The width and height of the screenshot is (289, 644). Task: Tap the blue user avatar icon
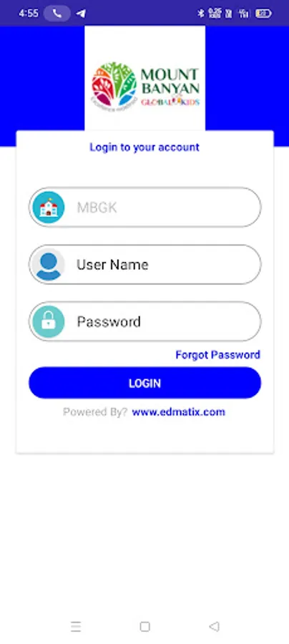coord(49,265)
